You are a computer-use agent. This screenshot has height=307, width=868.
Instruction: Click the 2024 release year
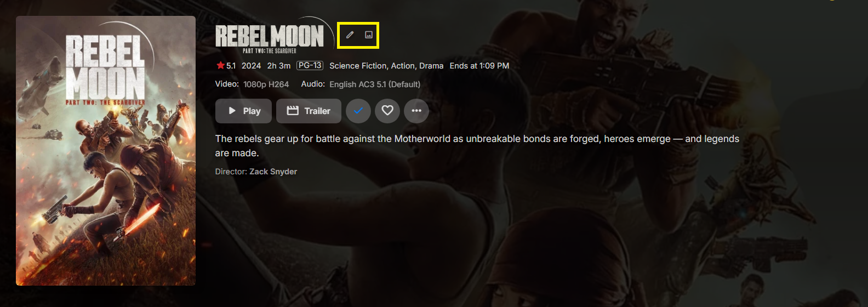(251, 66)
